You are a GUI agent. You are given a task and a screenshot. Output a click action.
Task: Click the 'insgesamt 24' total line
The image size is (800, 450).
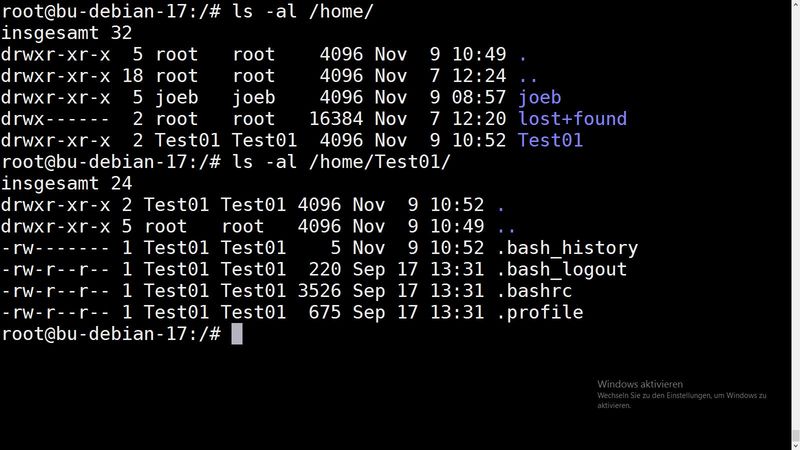66,183
